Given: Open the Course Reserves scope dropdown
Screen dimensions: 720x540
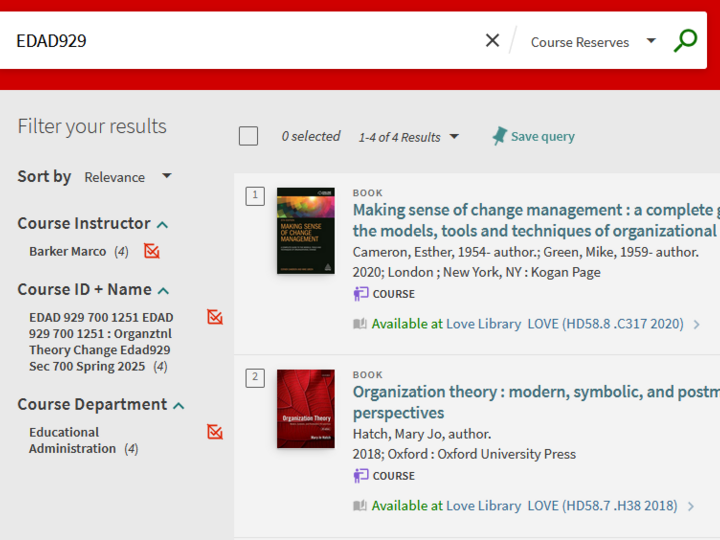Looking at the screenshot, I should pyautogui.click(x=592, y=42).
